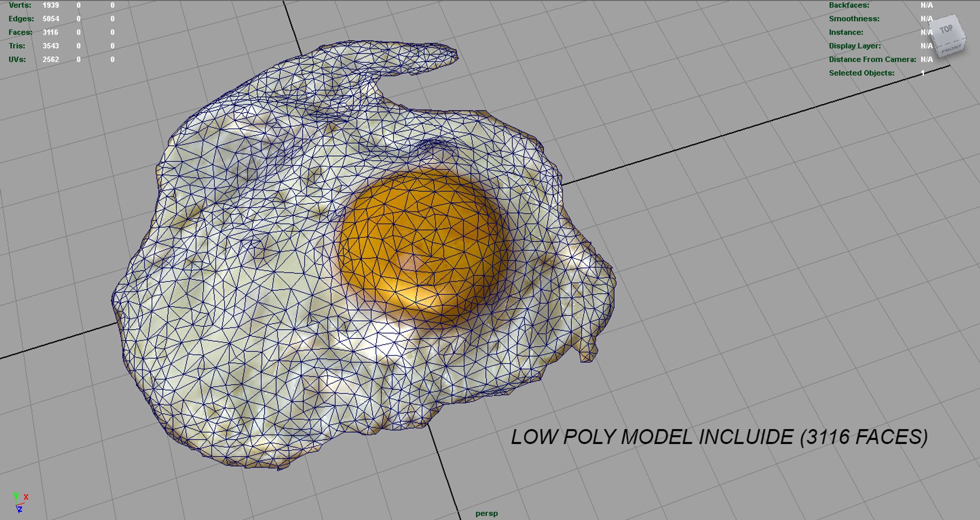980x520 pixels.
Task: Click the FRONT face of the view cube
Action: click(x=952, y=49)
